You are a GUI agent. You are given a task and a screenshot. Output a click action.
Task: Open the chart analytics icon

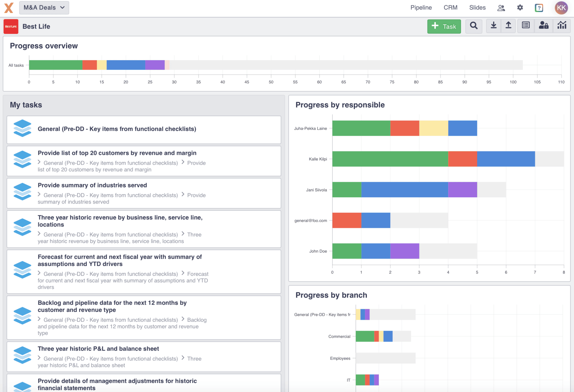pyautogui.click(x=562, y=26)
